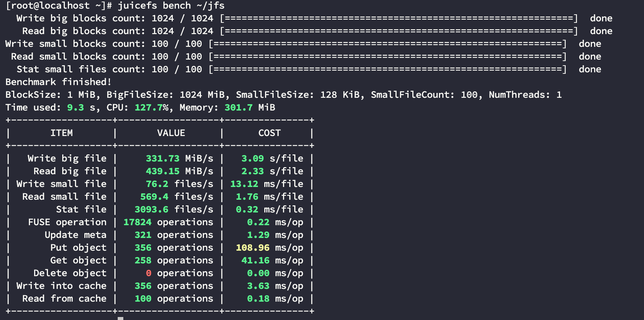Click the 'Read from cache' row label
The width and height of the screenshot is (644, 320).
64,299
